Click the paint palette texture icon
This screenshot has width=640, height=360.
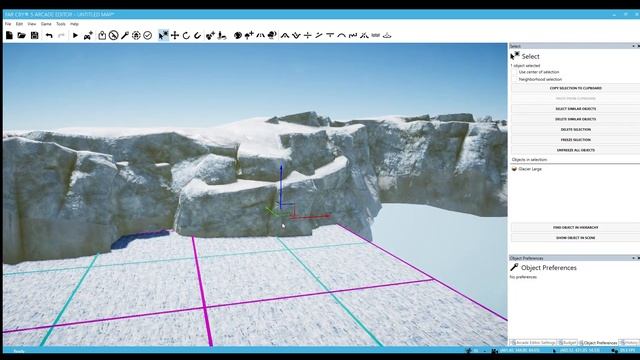(238, 36)
